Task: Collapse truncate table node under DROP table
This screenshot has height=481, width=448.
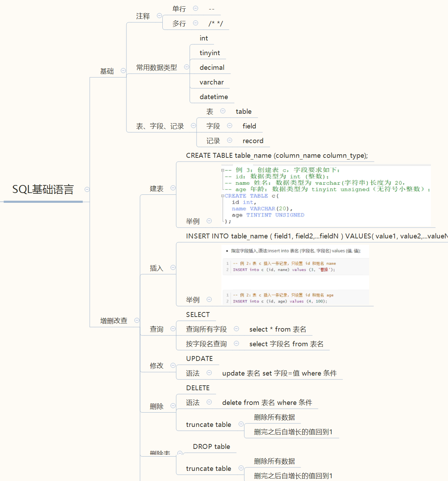Action: [x=241, y=468]
